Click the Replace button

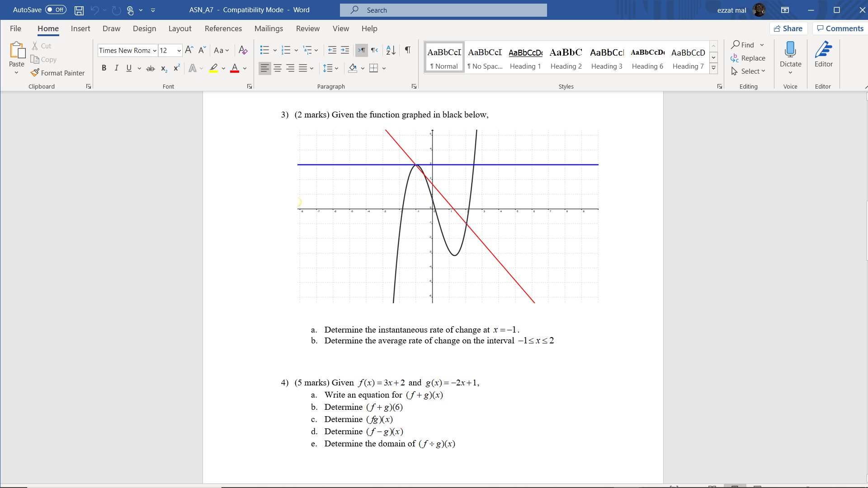[x=748, y=58]
